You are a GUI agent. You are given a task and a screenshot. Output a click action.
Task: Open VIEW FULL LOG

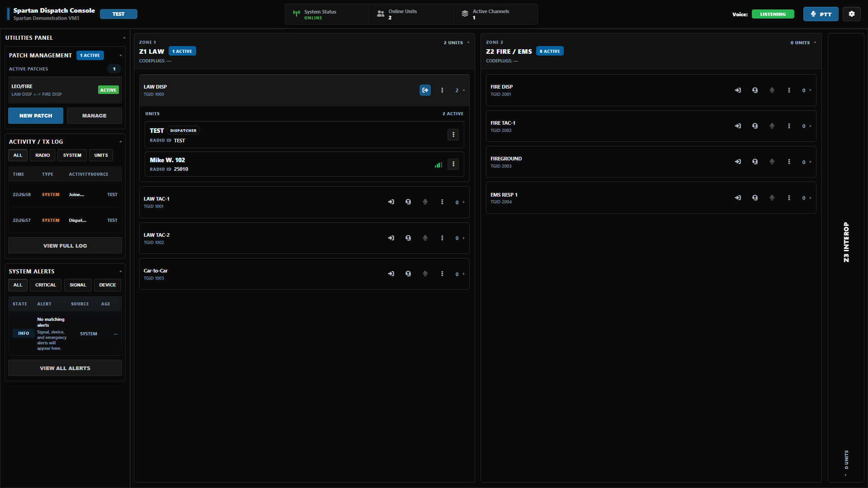(65, 246)
